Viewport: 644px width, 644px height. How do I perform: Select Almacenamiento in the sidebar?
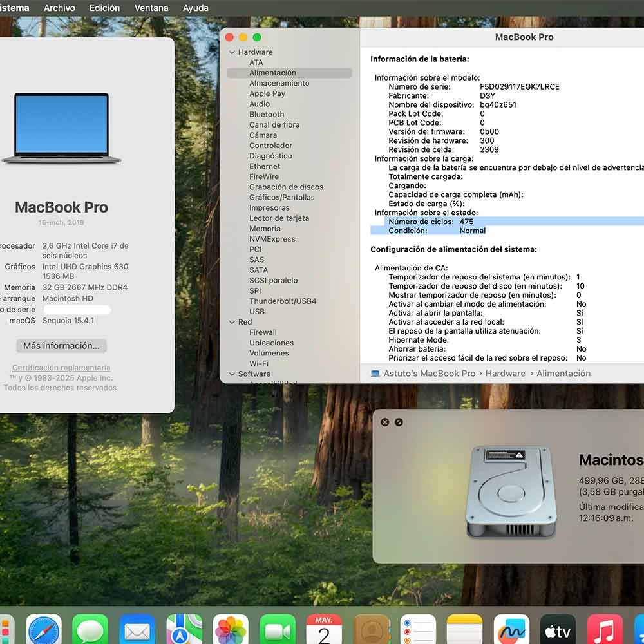click(x=279, y=83)
